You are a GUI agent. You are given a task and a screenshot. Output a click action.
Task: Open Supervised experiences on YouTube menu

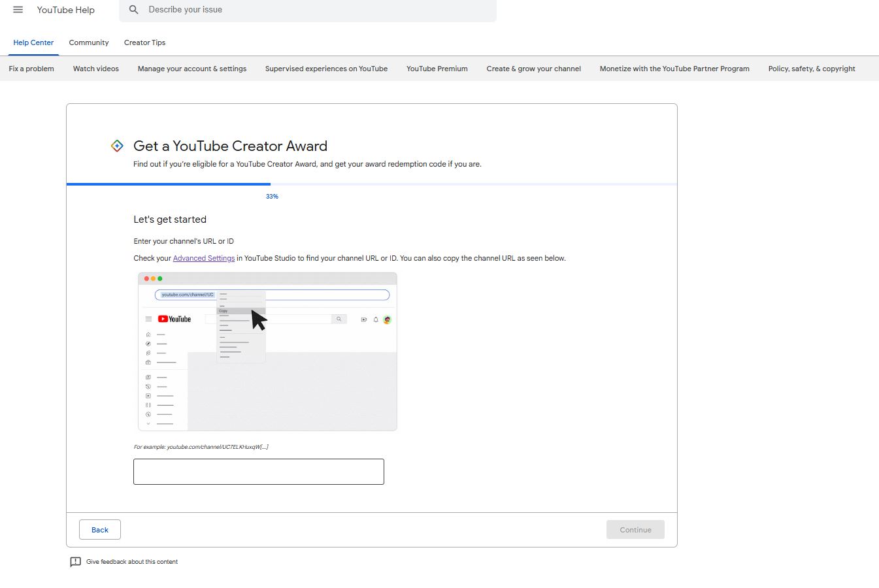(x=326, y=69)
